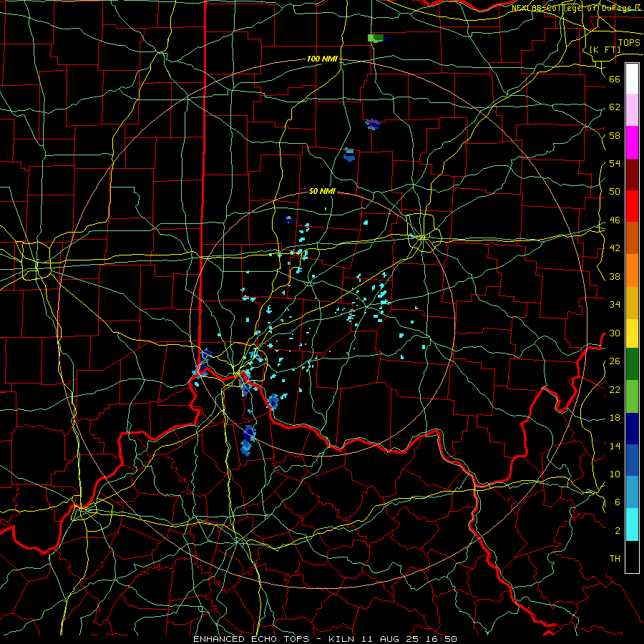Viewport: 644px width, 644px height.
Task: Click the '6' scale value
Action: (618, 503)
